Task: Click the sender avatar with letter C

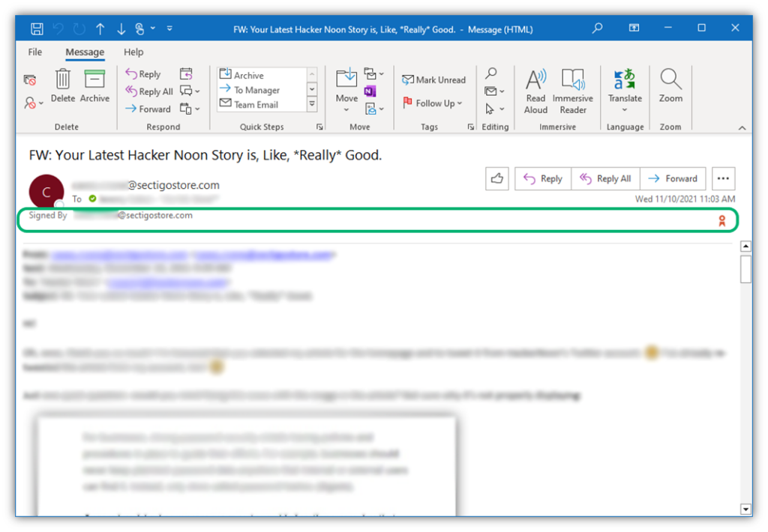Action: point(46,191)
